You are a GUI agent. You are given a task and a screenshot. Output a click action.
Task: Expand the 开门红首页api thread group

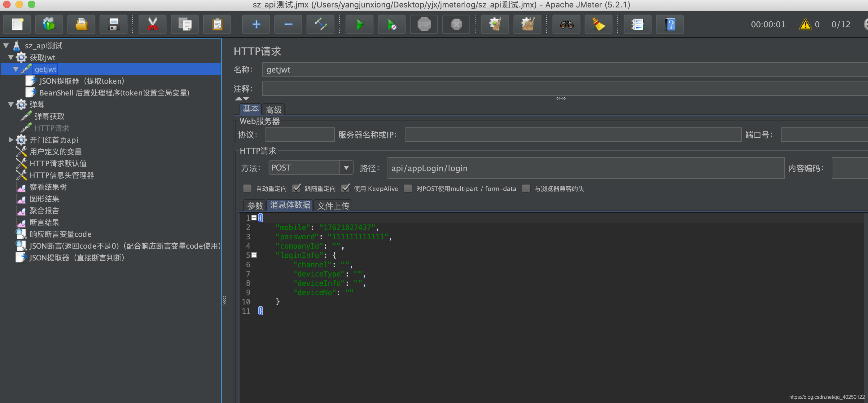click(11, 139)
